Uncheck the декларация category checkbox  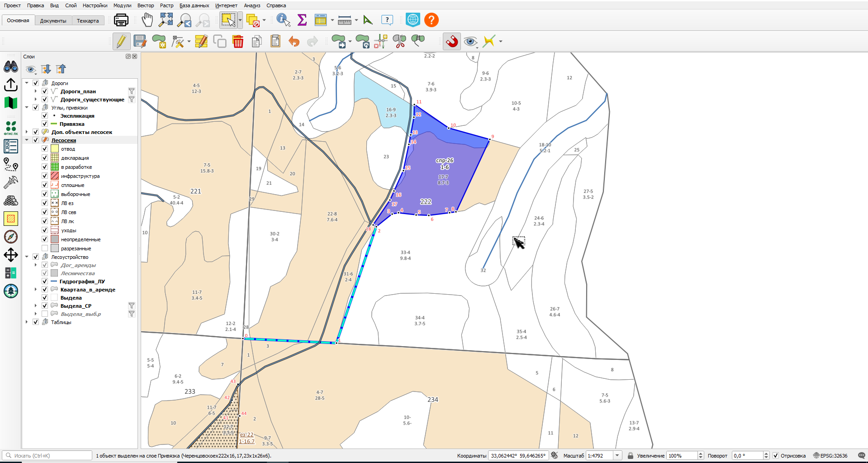click(x=45, y=158)
